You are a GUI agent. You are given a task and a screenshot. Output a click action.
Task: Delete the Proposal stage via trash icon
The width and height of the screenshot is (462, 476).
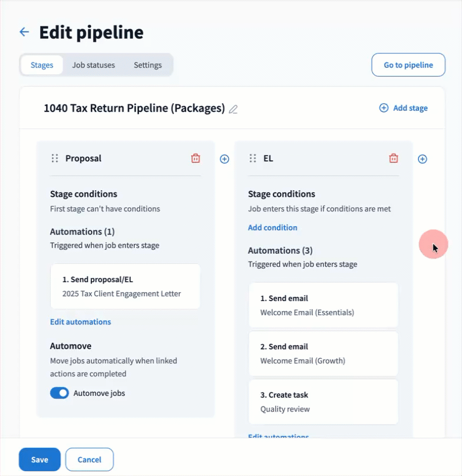pyautogui.click(x=196, y=158)
